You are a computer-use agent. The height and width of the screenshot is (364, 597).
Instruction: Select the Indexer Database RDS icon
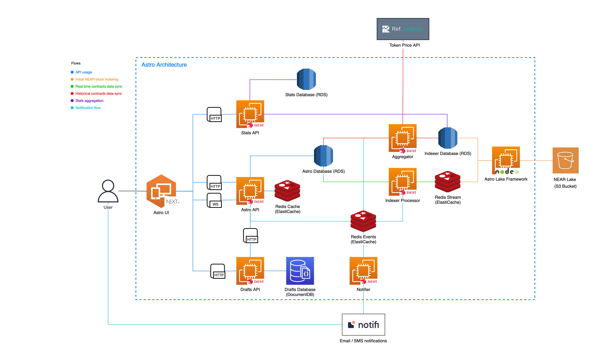tap(448, 138)
